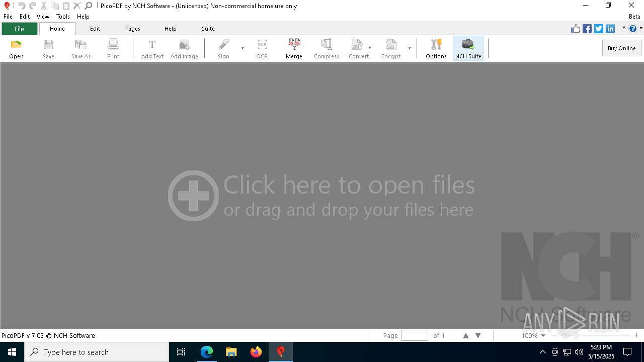Go to previous page up arrow
The height and width of the screenshot is (362, 644).
point(465,335)
